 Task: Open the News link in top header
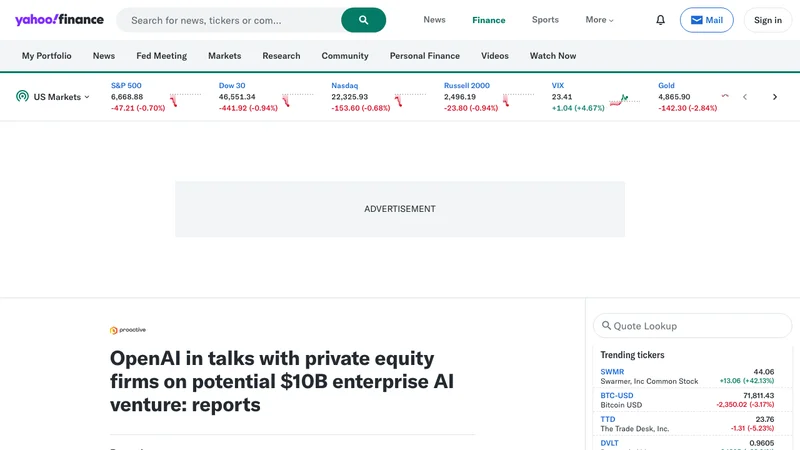[x=434, y=20]
